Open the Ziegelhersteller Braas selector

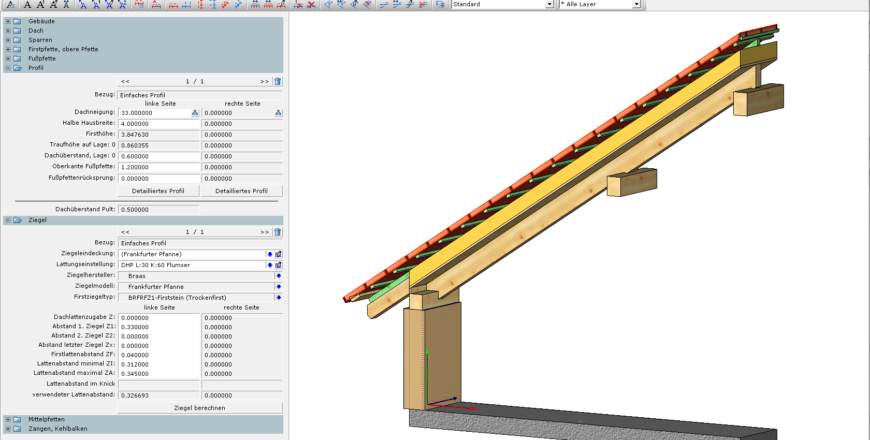pyautogui.click(x=279, y=275)
